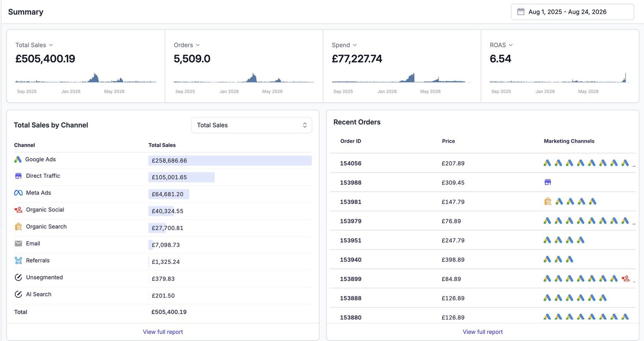Click order ID 153979
This screenshot has width=644, height=341.
pos(351,221)
